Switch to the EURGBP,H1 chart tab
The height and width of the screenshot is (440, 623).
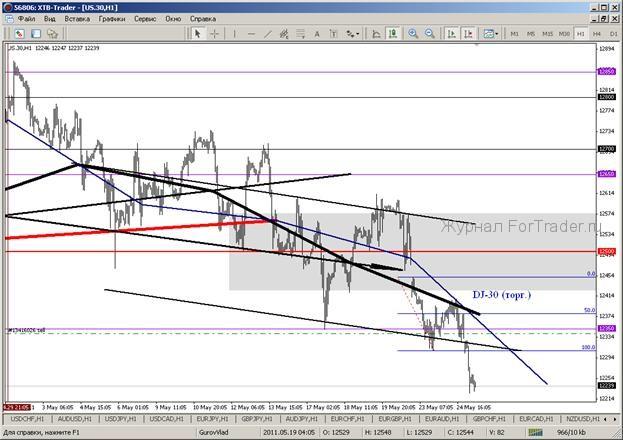coord(395,419)
